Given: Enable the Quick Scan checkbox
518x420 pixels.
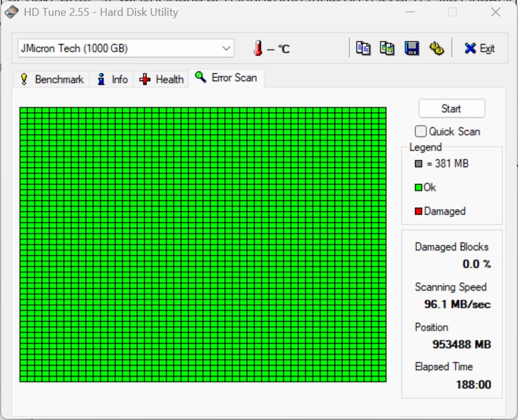Looking at the screenshot, I should coord(420,131).
